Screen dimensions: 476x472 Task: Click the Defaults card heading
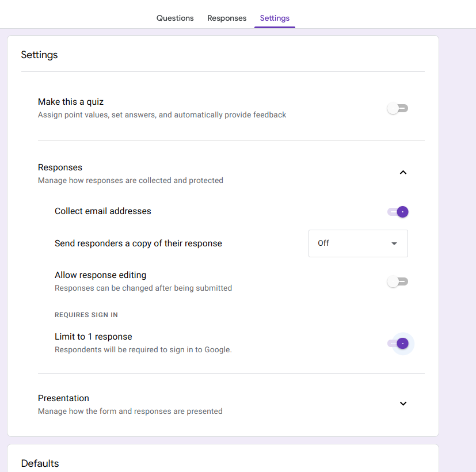click(40, 463)
